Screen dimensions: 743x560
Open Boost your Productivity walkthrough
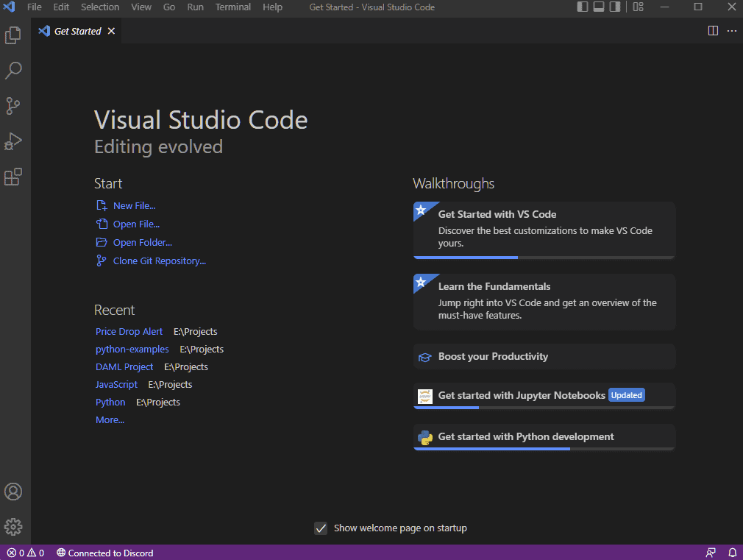point(544,357)
